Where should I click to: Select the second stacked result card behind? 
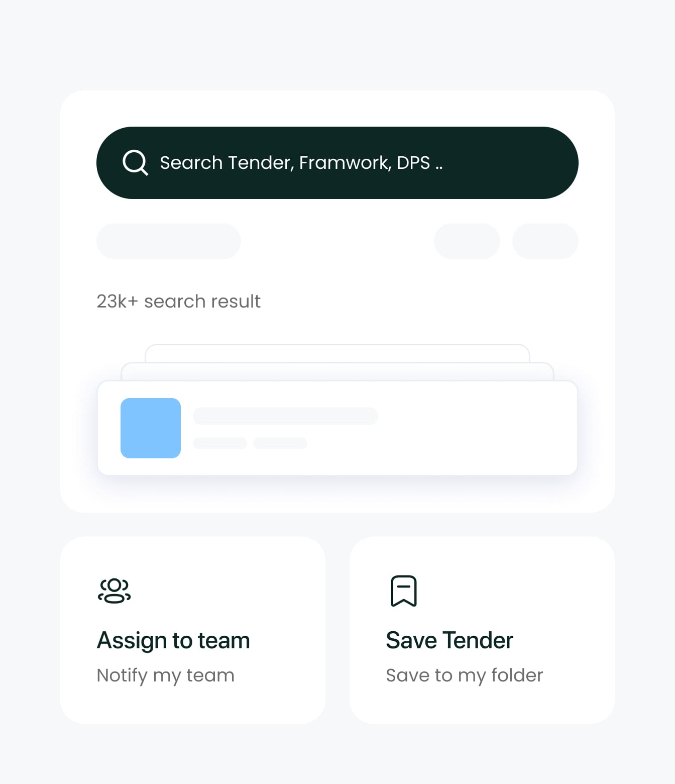coord(338,371)
